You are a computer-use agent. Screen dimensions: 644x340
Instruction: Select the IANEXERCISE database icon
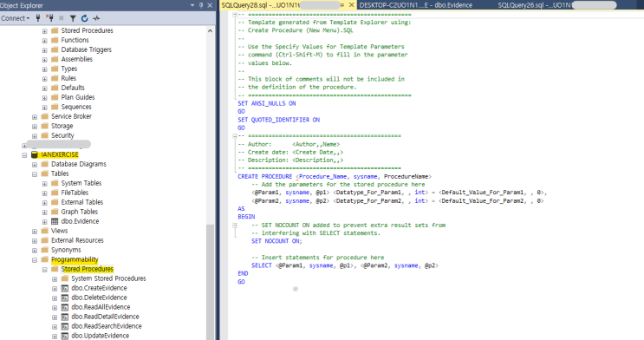[35, 154]
